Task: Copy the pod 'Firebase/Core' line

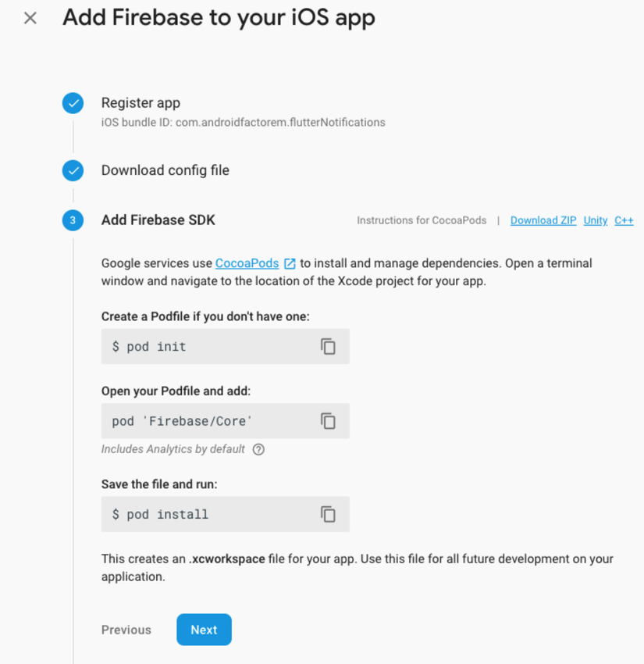Action: [x=328, y=421]
